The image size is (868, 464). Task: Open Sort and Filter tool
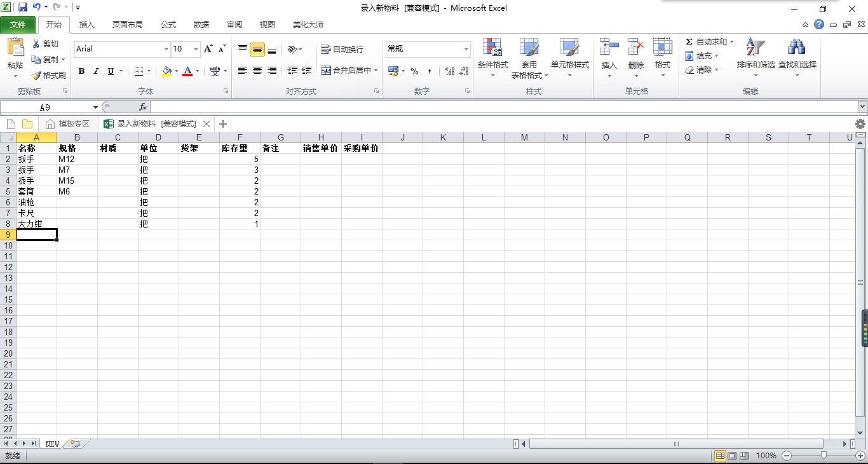pos(756,48)
